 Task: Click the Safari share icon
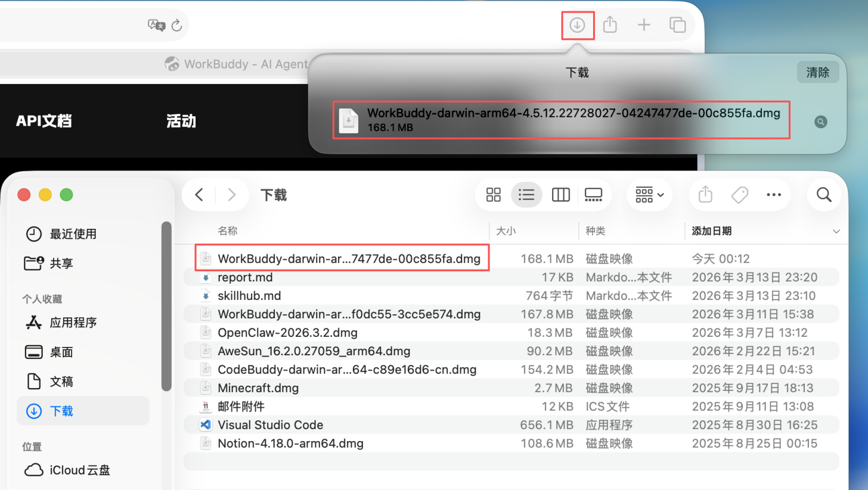tap(609, 25)
